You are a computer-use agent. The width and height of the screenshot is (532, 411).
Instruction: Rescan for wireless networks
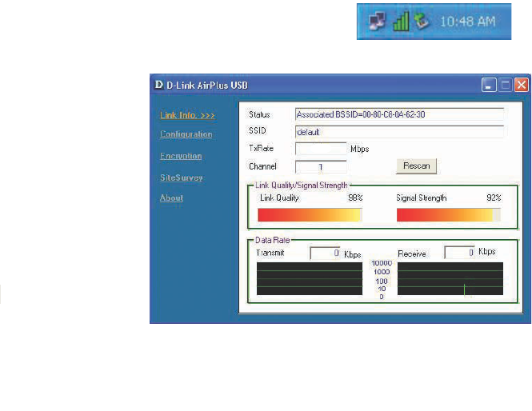pos(416,166)
